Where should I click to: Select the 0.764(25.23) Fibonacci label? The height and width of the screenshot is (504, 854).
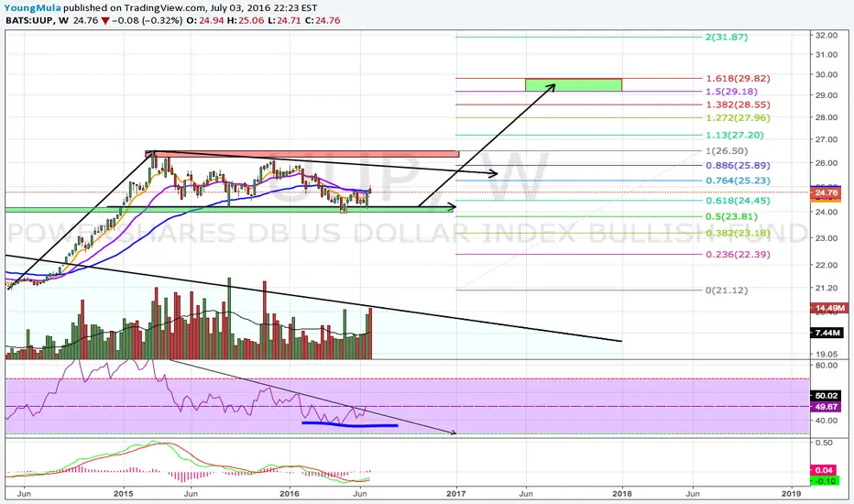[738, 181]
